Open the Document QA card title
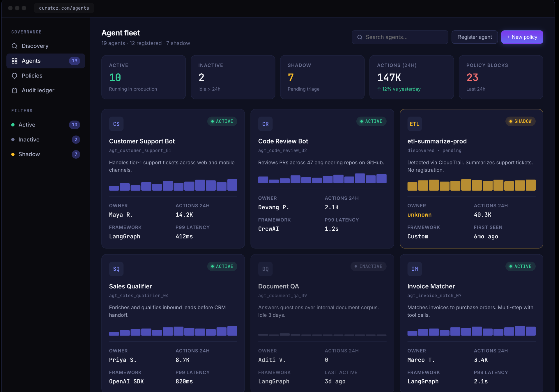559x392 pixels. click(x=278, y=286)
